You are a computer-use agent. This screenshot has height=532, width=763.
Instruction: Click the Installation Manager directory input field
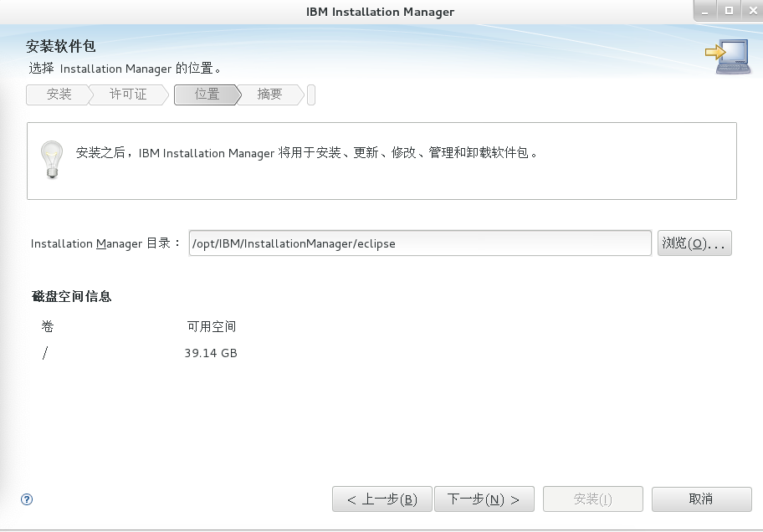(420, 243)
